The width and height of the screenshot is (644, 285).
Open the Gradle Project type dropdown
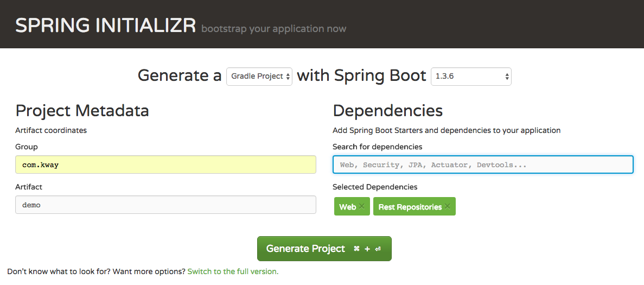tap(259, 77)
